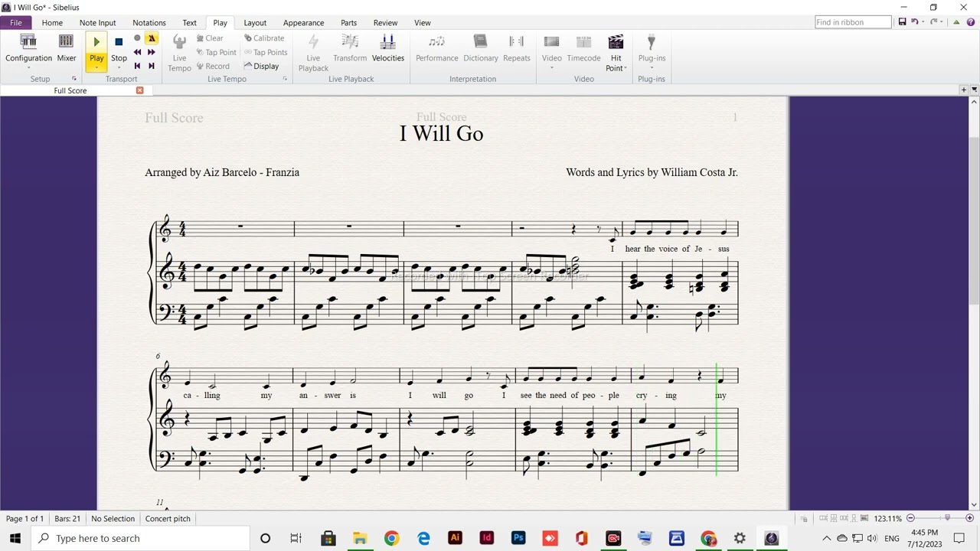The height and width of the screenshot is (551, 980).
Task: Open the Live Tempo group dialog launcher
Action: click(285, 79)
